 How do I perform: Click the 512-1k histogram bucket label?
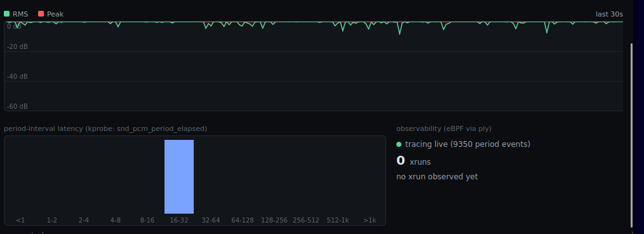[338, 221]
